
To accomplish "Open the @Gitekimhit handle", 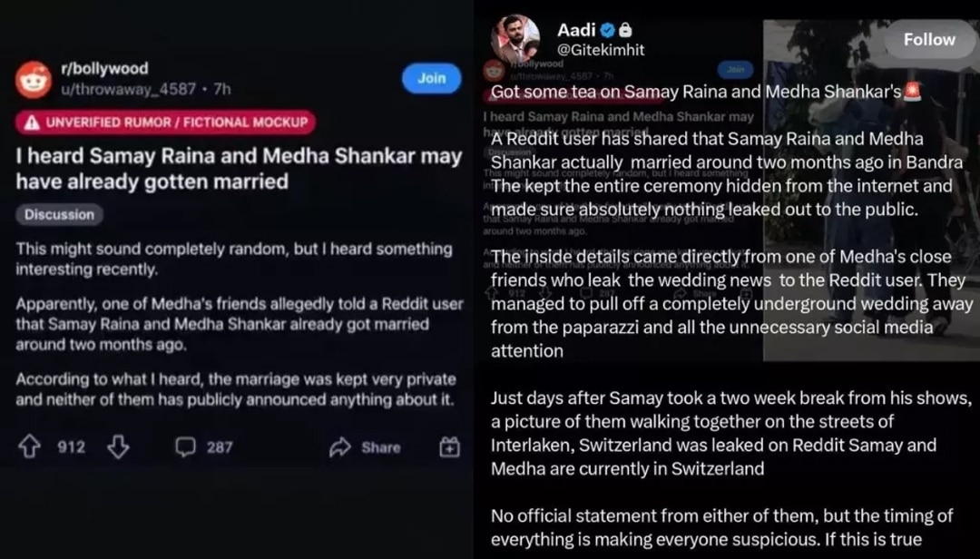I will [601, 50].
